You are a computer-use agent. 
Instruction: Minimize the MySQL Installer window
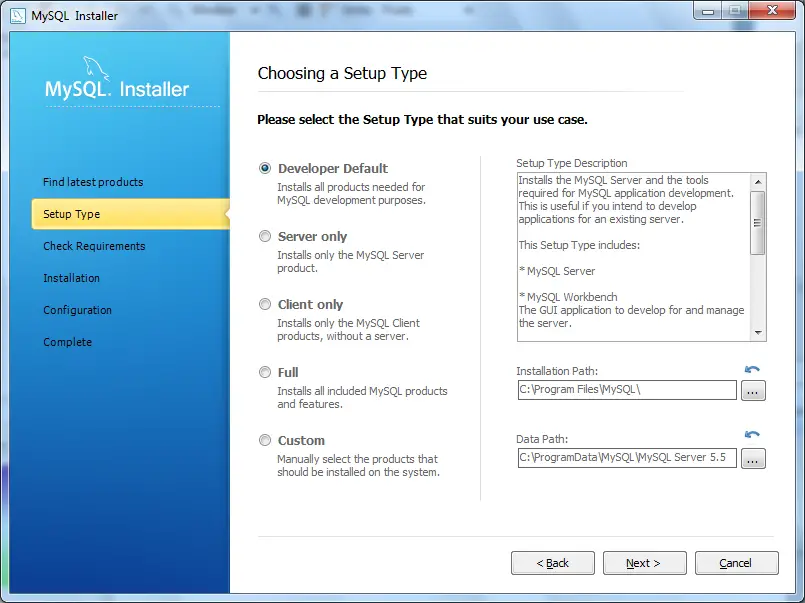point(708,11)
